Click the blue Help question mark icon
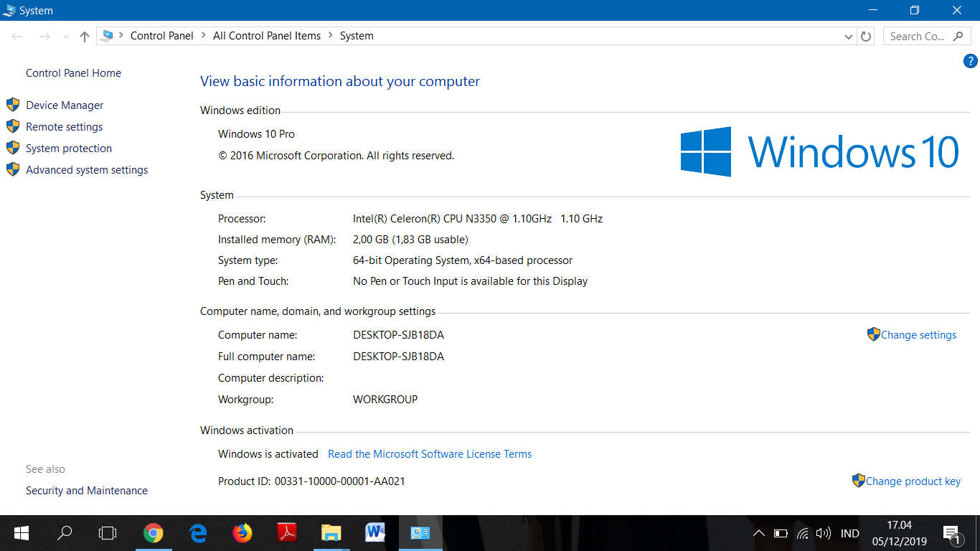This screenshot has width=980, height=551. (970, 62)
